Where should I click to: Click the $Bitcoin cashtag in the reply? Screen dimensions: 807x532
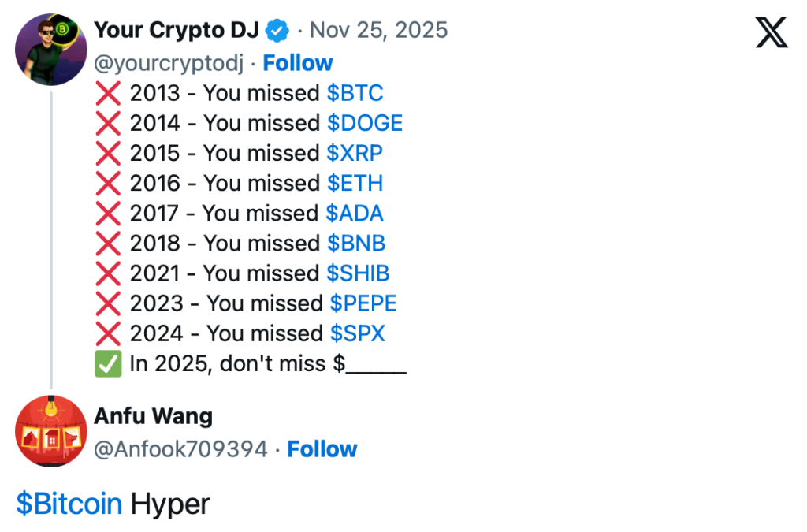[69, 504]
